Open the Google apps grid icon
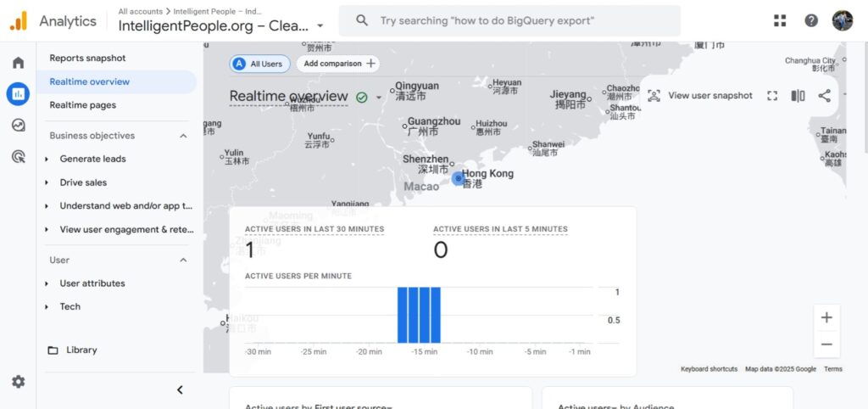The image size is (868, 409). [780, 20]
